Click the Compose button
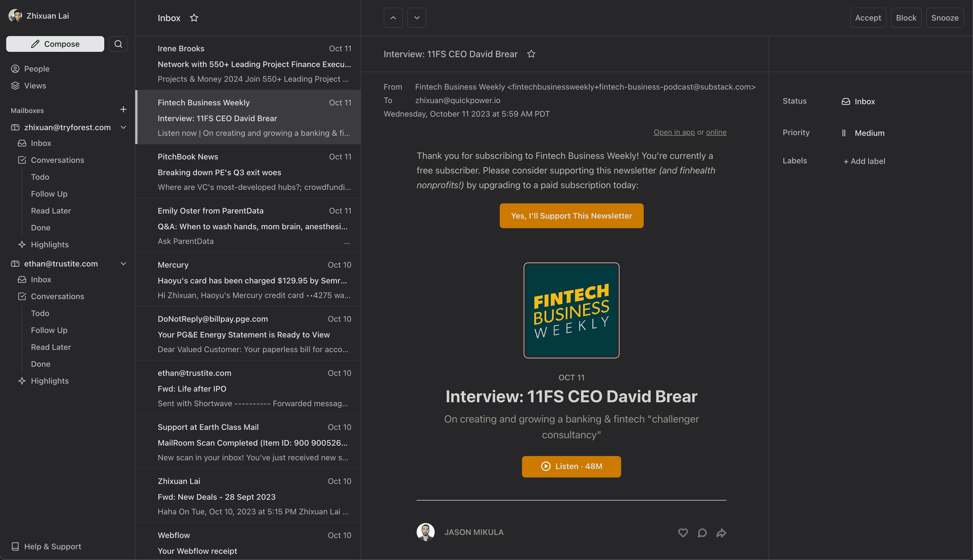The height and width of the screenshot is (560, 973). pos(55,44)
